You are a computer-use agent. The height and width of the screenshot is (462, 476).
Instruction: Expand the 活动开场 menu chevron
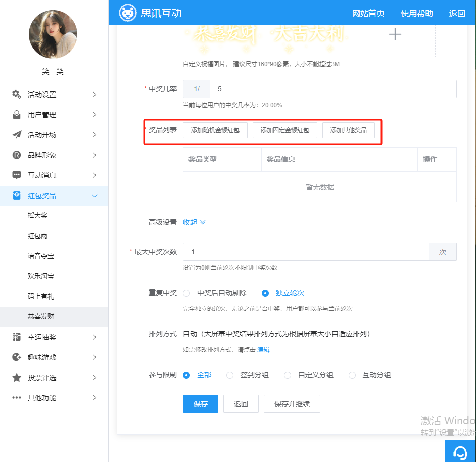pyautogui.click(x=94, y=135)
